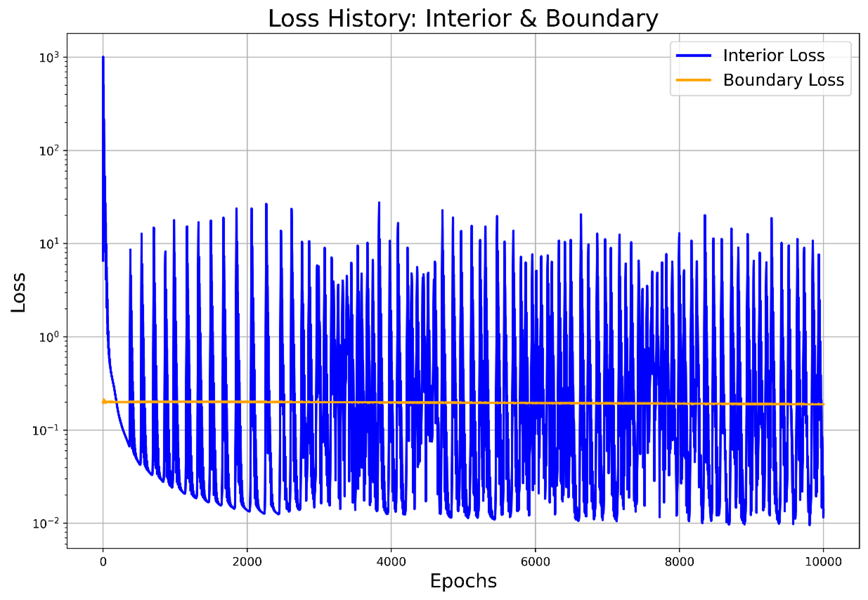This screenshot has height=600, width=868.
Task: Click the x-axis tick label "6000"
Action: [536, 561]
